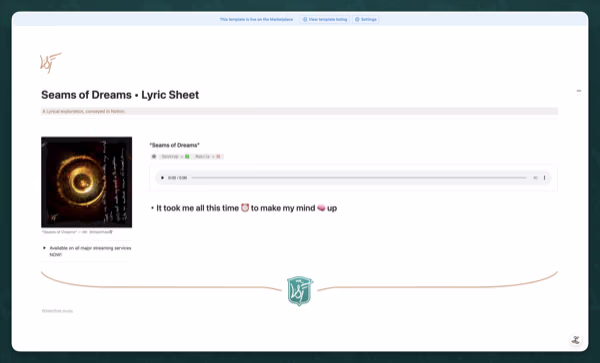Screen dimensions: 600x363
Task: Click the red Mobile compatibility mark
Action: [x=218, y=156]
